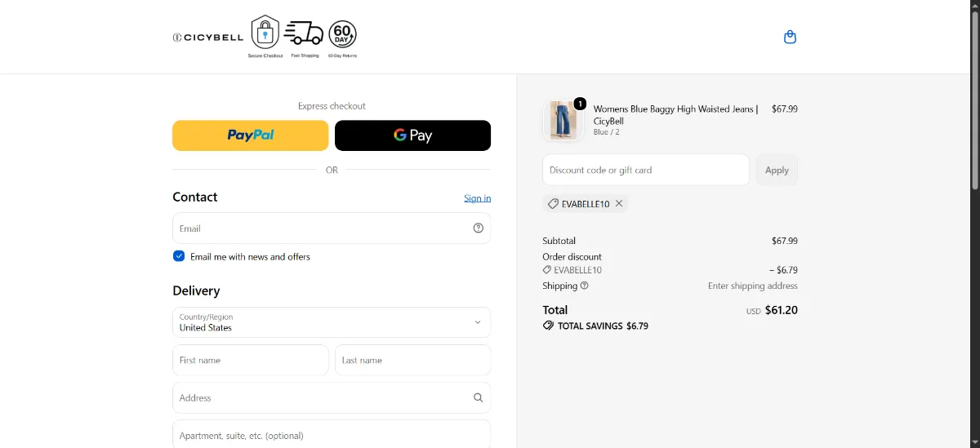
Task: Click the Apply discount button
Action: coord(777,170)
